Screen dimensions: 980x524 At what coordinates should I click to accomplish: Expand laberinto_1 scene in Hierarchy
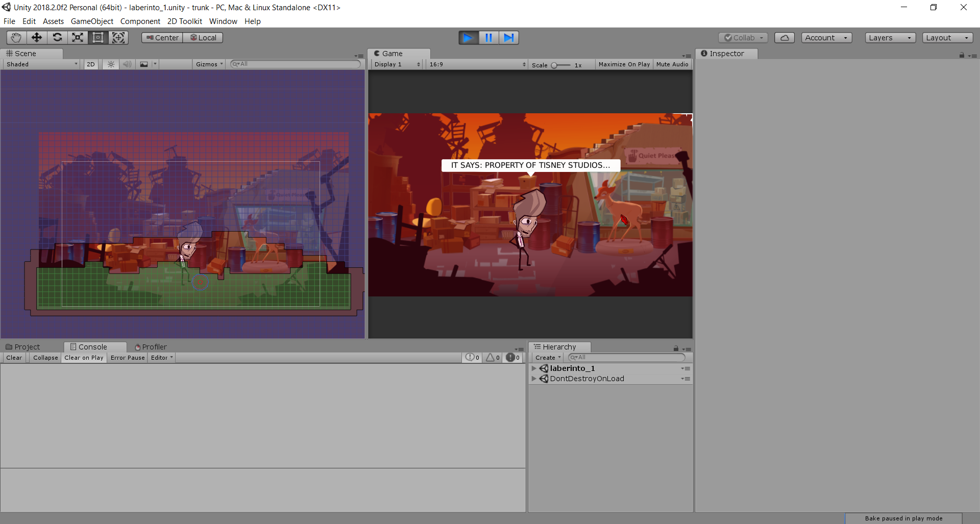pos(534,368)
